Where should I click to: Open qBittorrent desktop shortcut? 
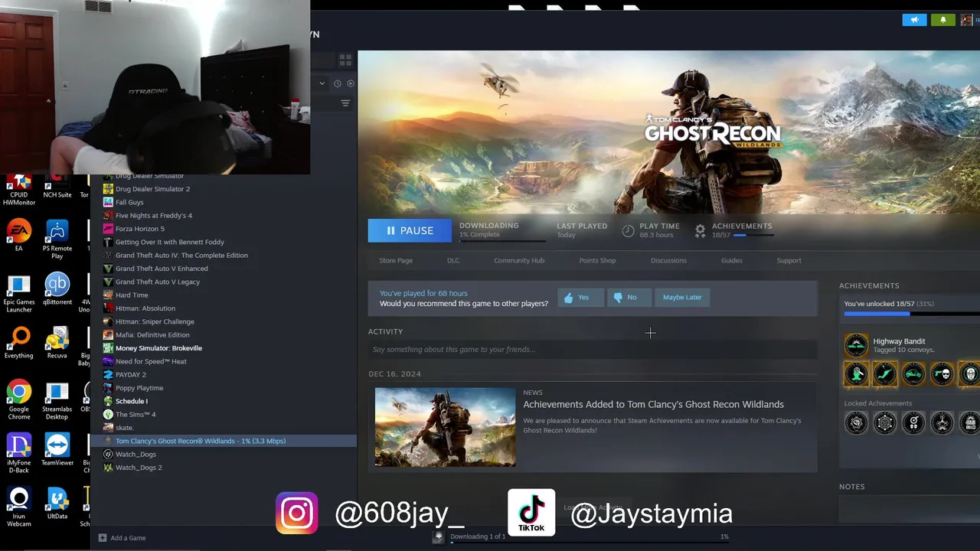(57, 289)
